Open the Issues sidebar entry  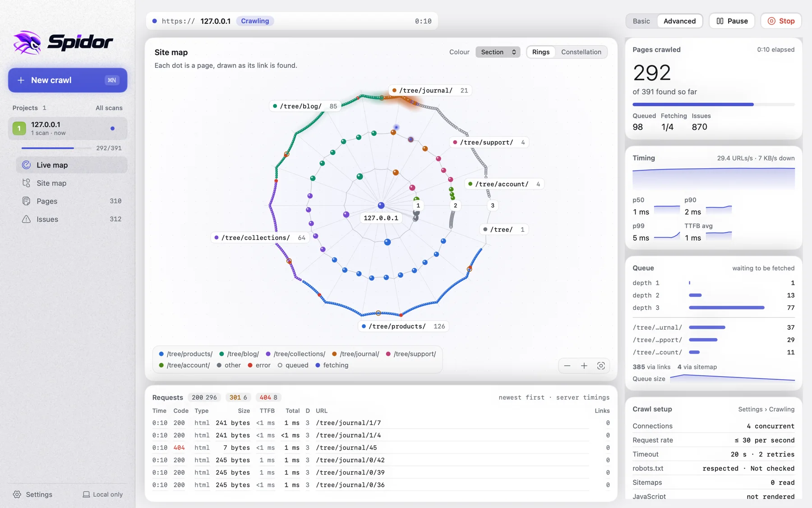coord(71,219)
